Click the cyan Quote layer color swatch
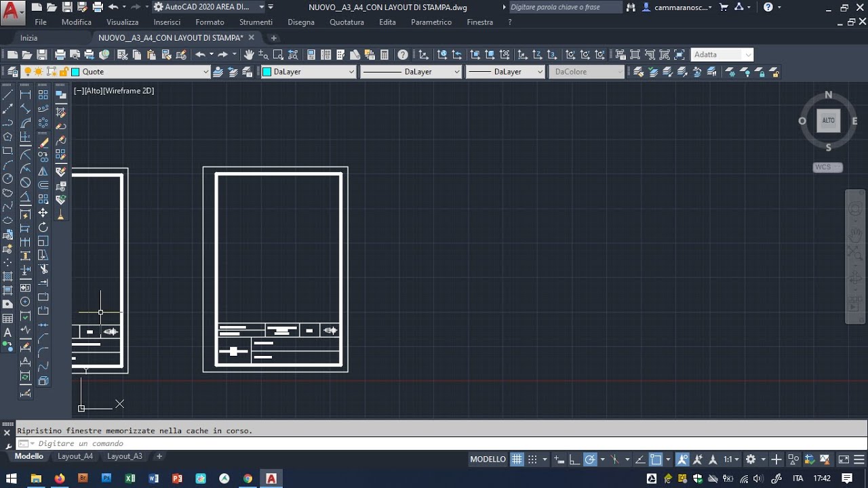 (x=75, y=72)
